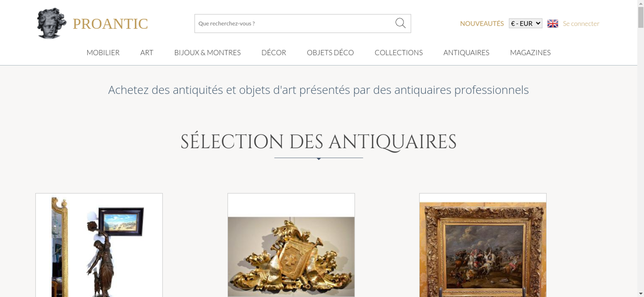Open the gilded coat of arms thumbnail
The height and width of the screenshot is (297, 644).
(291, 245)
